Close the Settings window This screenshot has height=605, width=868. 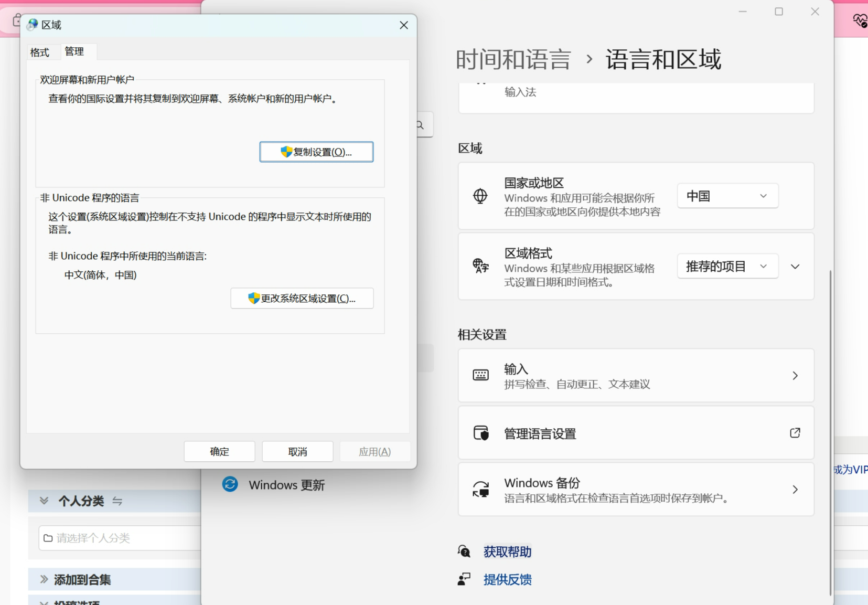tap(815, 12)
